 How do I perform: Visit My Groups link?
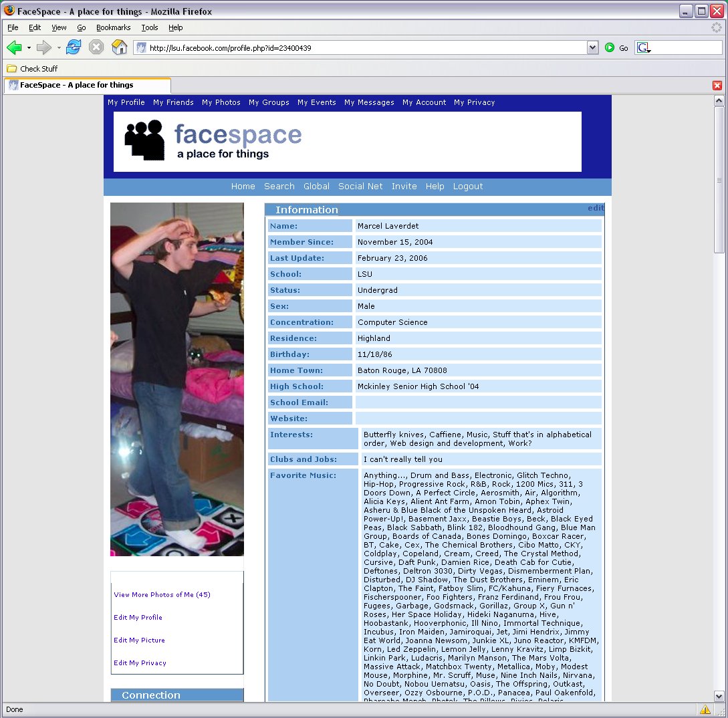pyautogui.click(x=269, y=102)
